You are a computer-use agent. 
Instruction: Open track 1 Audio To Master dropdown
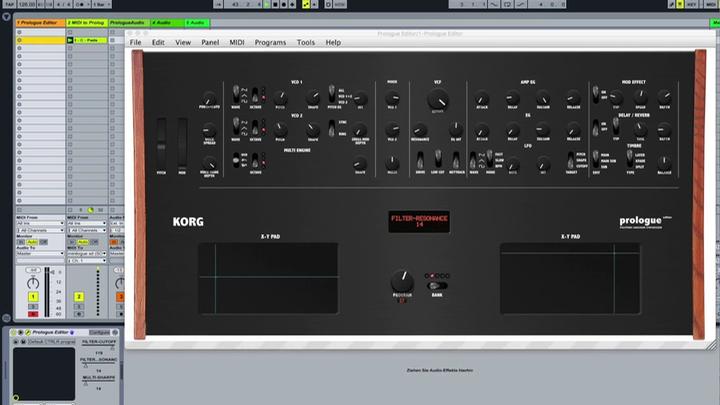[40, 253]
